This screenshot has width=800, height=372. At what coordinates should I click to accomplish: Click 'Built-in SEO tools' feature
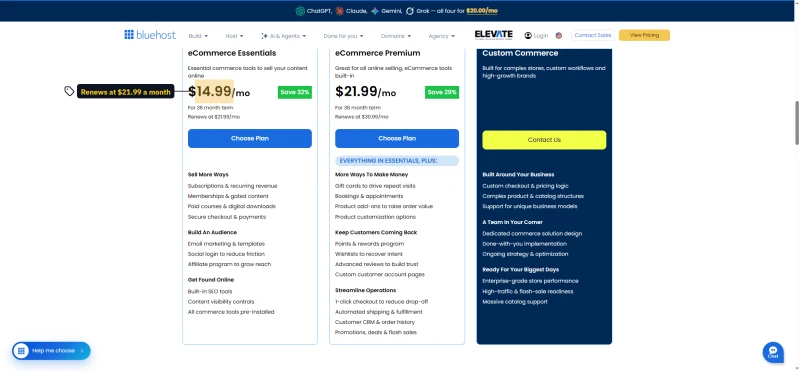pyautogui.click(x=210, y=291)
